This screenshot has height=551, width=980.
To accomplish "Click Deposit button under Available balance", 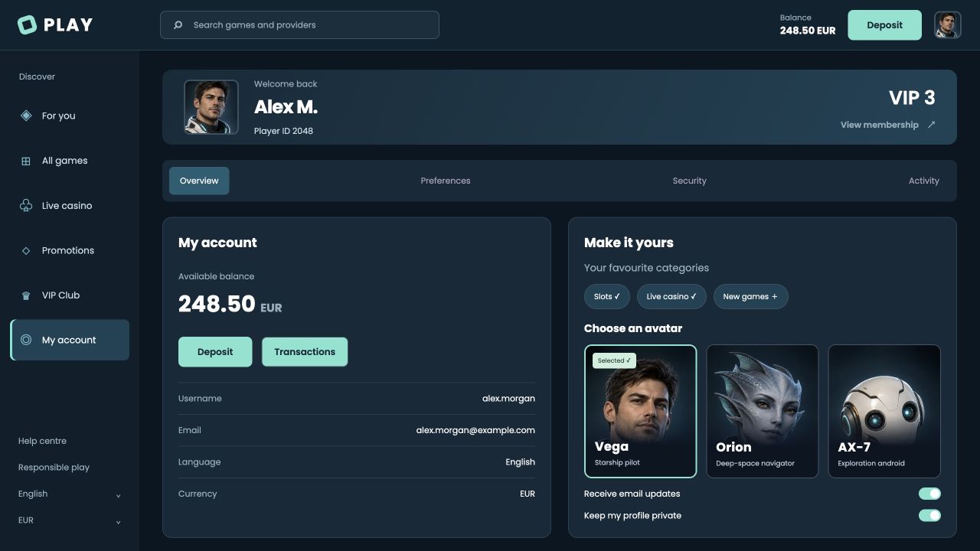I will click(x=215, y=352).
